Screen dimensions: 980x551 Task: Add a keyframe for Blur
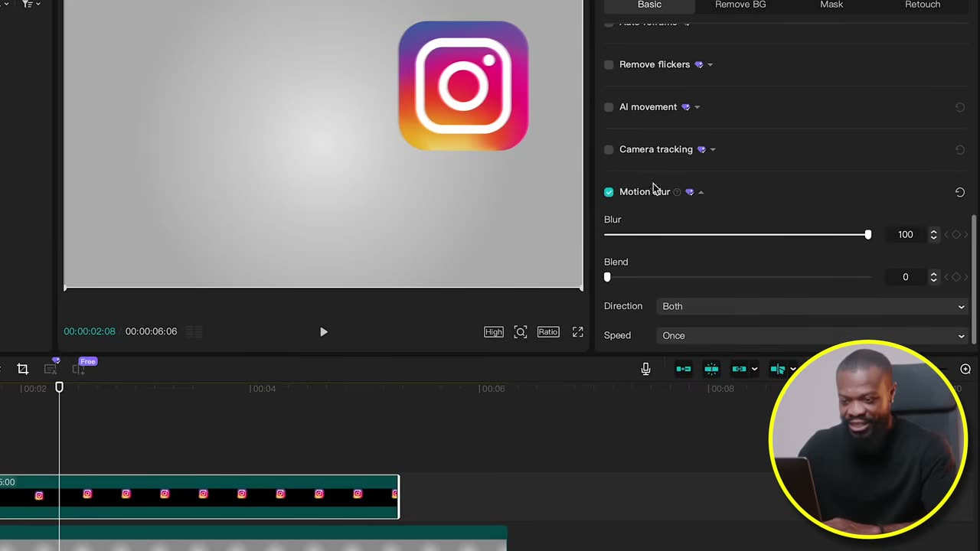(955, 235)
